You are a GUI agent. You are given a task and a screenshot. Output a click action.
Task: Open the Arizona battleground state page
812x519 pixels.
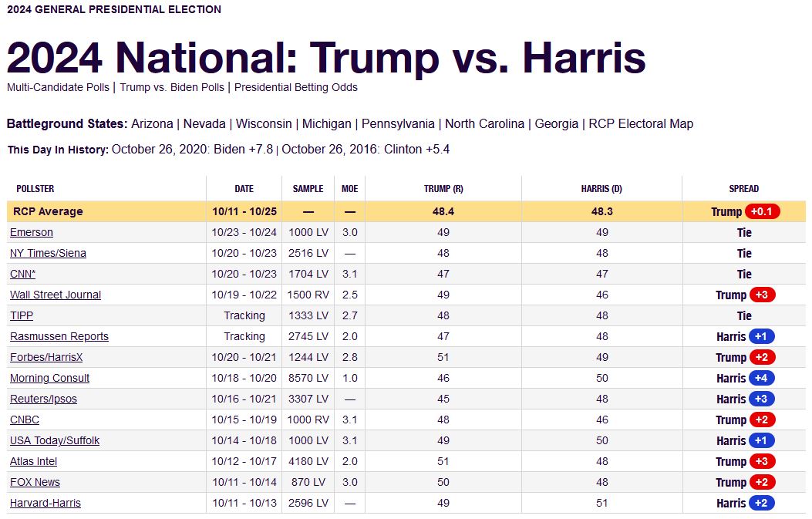coord(152,123)
